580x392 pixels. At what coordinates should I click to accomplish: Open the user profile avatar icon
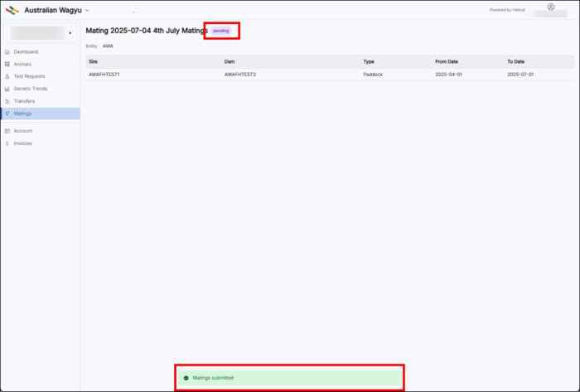coord(551,7)
